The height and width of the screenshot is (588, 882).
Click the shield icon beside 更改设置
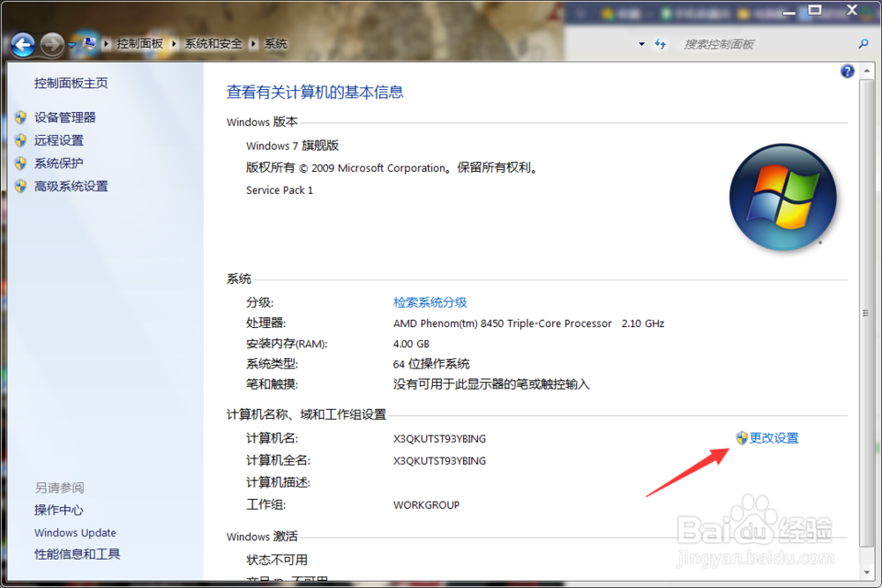(742, 438)
